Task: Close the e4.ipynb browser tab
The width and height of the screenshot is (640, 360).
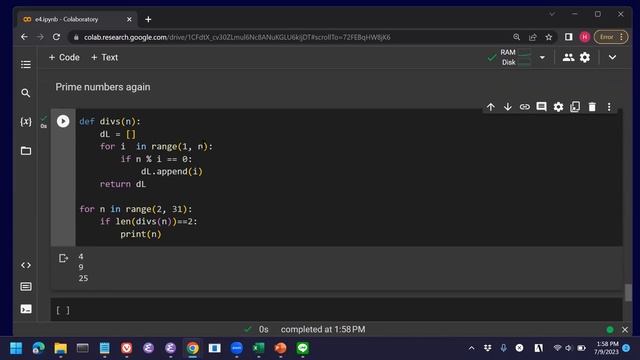Action: click(x=129, y=19)
